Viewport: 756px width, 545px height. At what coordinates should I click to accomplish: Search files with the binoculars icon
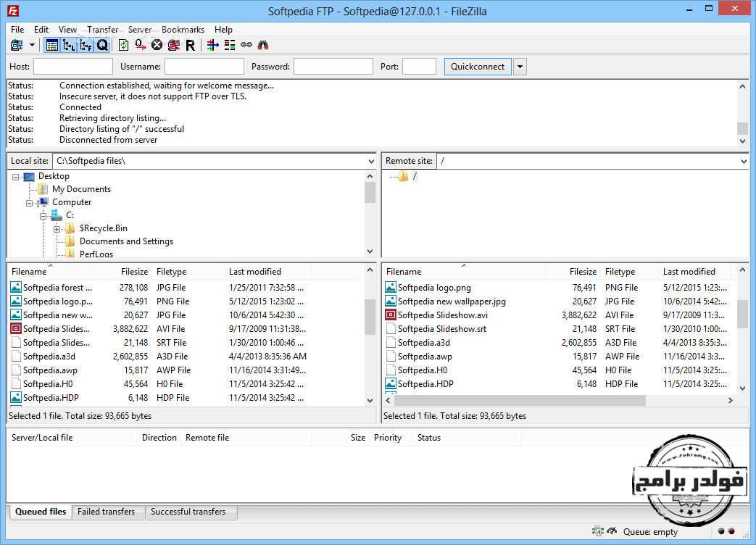pos(263,46)
